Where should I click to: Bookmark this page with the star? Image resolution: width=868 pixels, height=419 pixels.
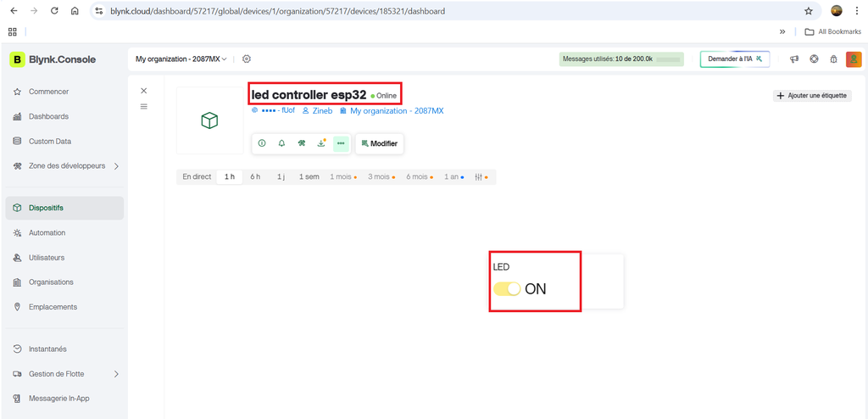[x=808, y=10]
